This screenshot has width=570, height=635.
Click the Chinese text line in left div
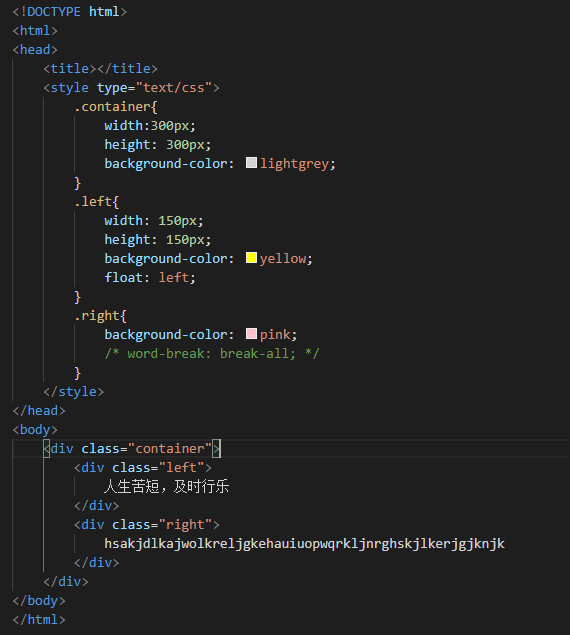point(167,486)
